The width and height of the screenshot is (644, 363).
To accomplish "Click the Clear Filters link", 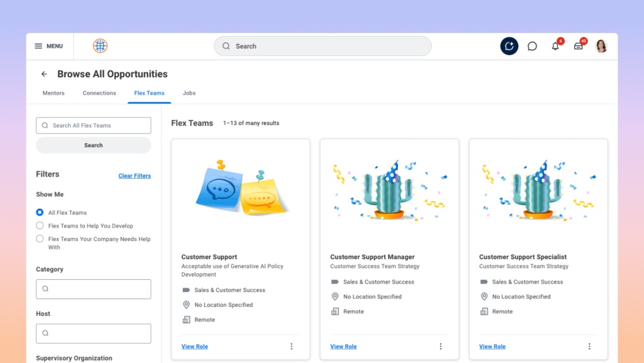I will tap(135, 176).
